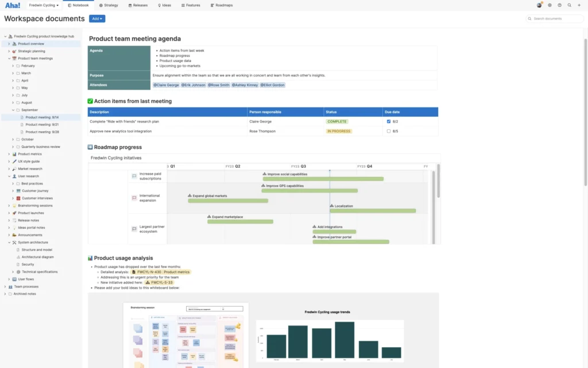Click comment icon beside International expansion
Viewport: 588px width, 368px height.
(x=134, y=198)
